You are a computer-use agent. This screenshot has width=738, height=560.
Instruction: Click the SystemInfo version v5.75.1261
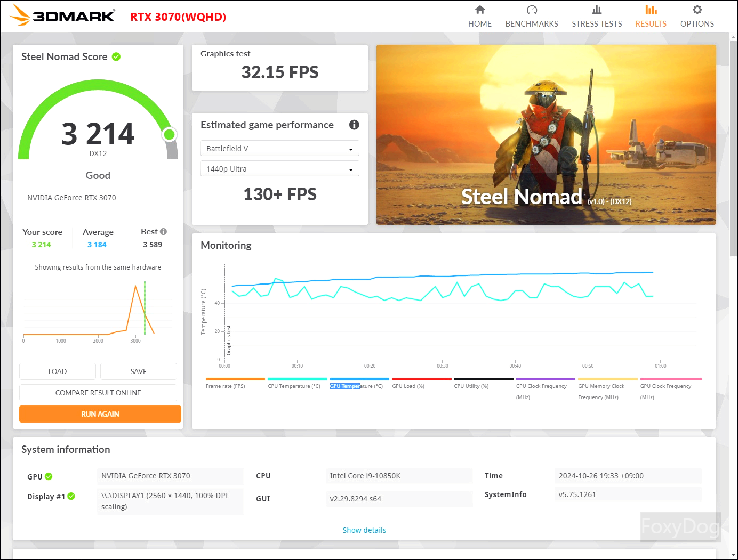click(x=628, y=494)
